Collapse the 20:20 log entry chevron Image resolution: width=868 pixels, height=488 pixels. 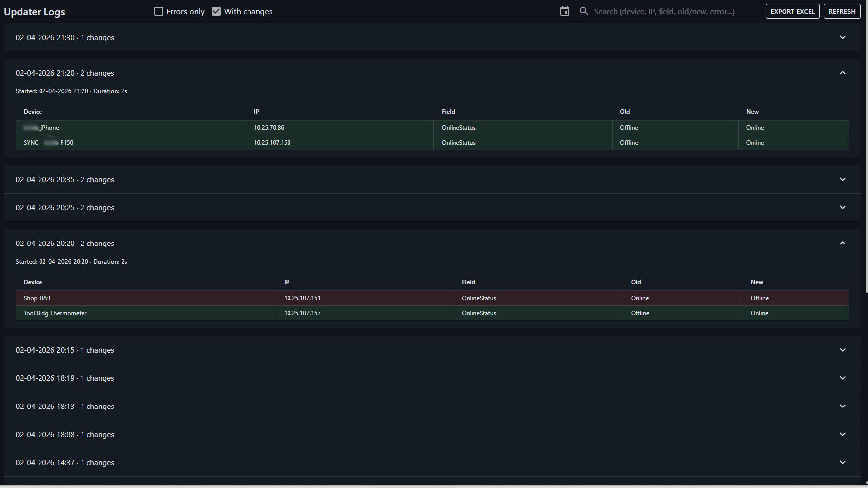(x=842, y=243)
